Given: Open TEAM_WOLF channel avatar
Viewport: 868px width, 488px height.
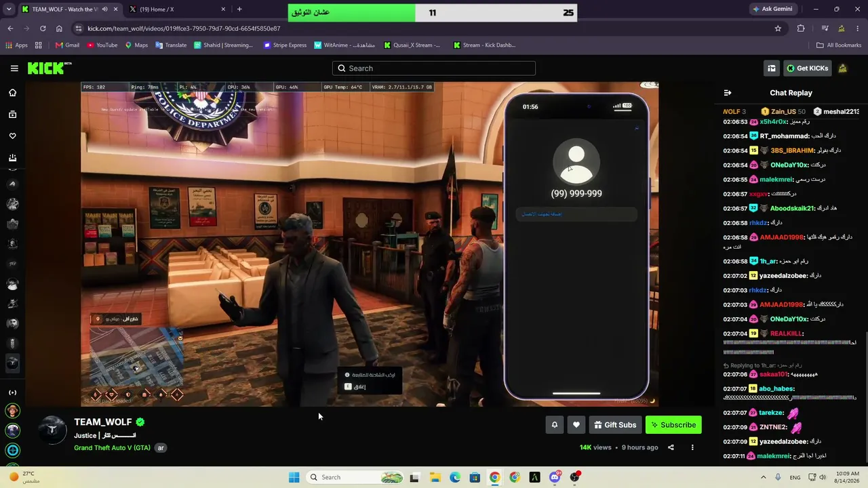Looking at the screenshot, I should [x=52, y=430].
